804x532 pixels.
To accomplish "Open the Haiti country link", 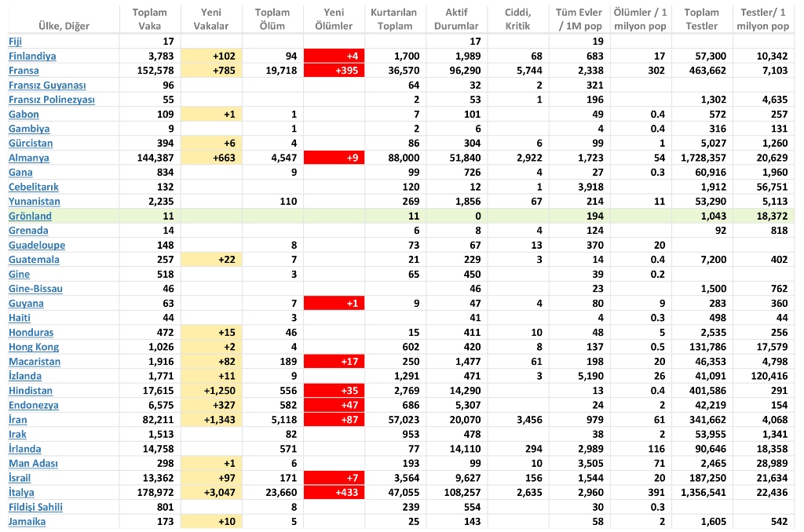I will (20, 318).
